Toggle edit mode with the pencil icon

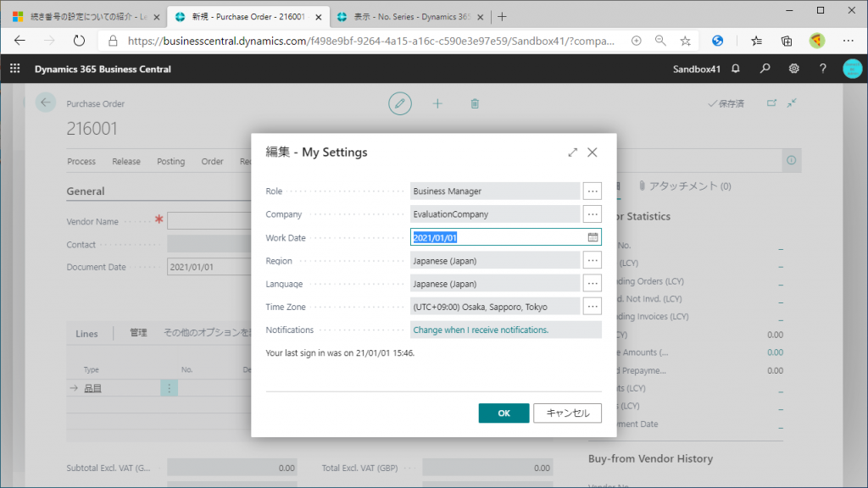point(400,103)
